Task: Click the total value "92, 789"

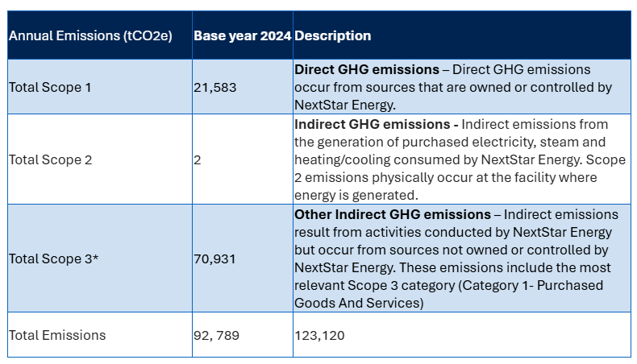Action: point(218,335)
